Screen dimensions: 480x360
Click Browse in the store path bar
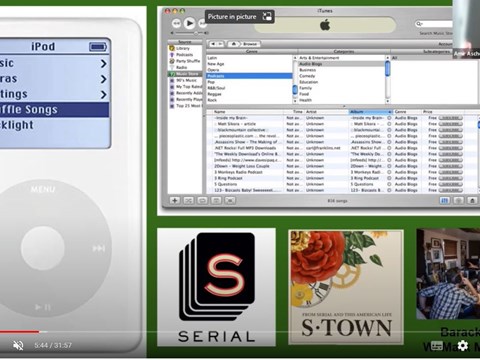pos(250,44)
